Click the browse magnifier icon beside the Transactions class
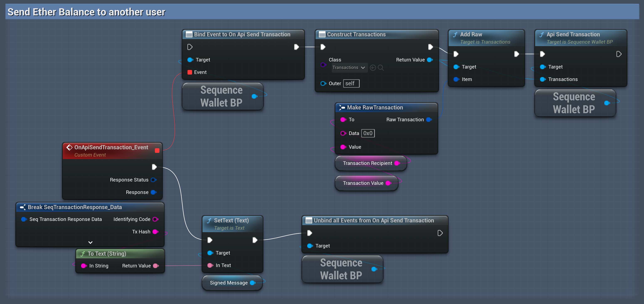644x304 pixels. (x=381, y=68)
